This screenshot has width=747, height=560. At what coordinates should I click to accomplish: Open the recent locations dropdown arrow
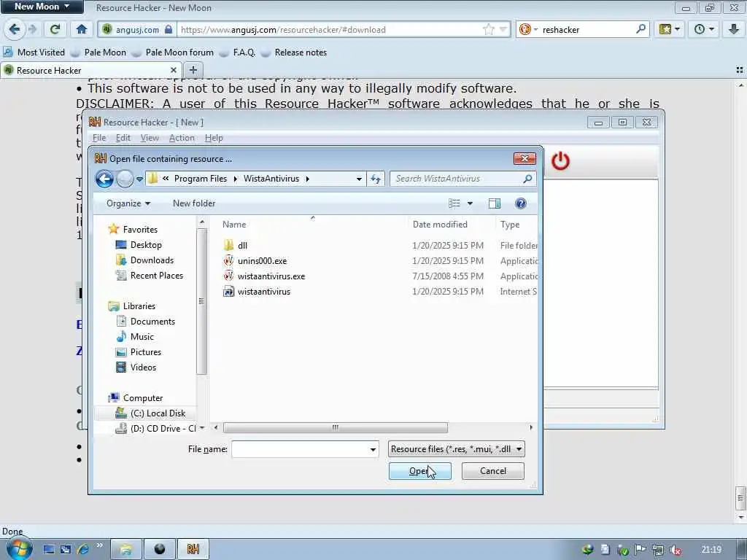pos(139,179)
